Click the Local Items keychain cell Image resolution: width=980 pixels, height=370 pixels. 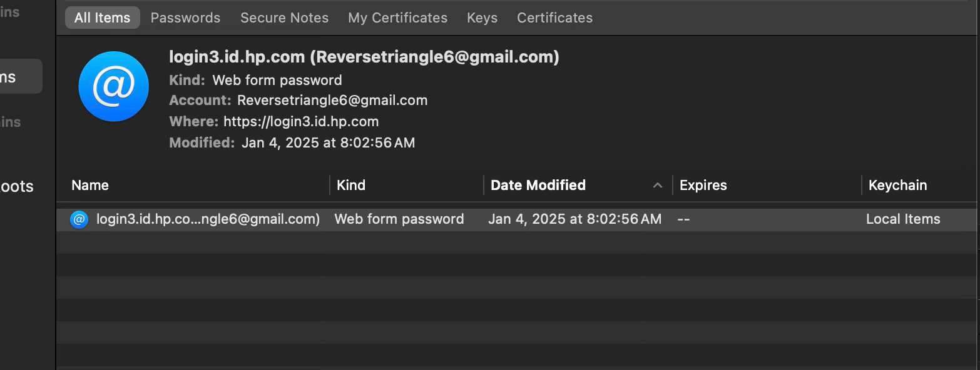click(x=903, y=219)
